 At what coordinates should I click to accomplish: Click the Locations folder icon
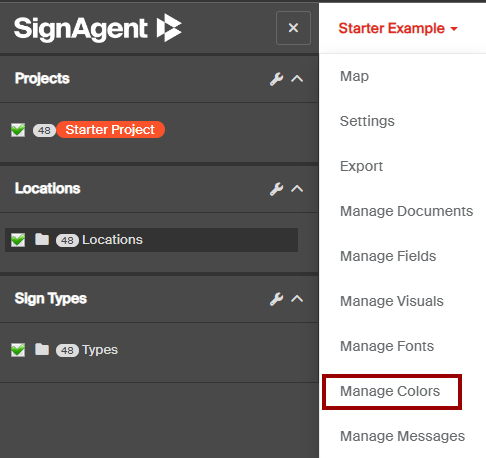tap(42, 239)
